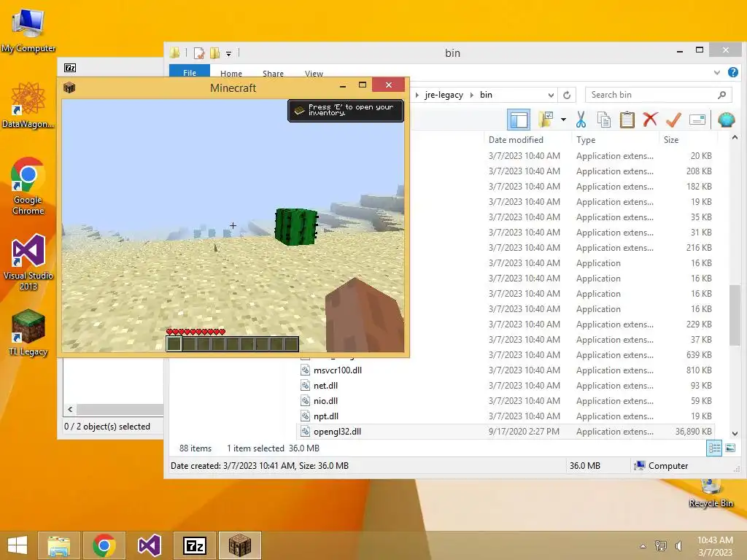The width and height of the screenshot is (747, 560).
Task: Open Google Chrome desktop shortcut
Action: click(28, 186)
